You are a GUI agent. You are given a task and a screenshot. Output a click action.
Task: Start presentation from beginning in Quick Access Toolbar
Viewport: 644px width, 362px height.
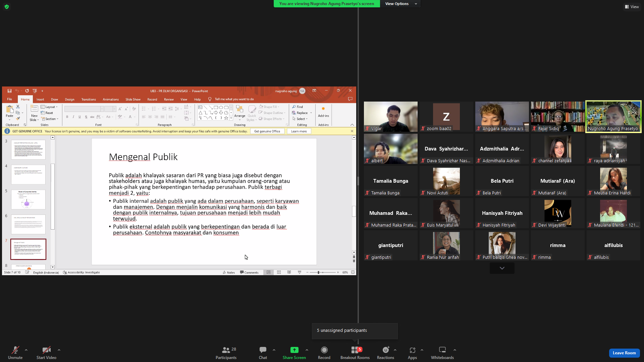(35, 91)
